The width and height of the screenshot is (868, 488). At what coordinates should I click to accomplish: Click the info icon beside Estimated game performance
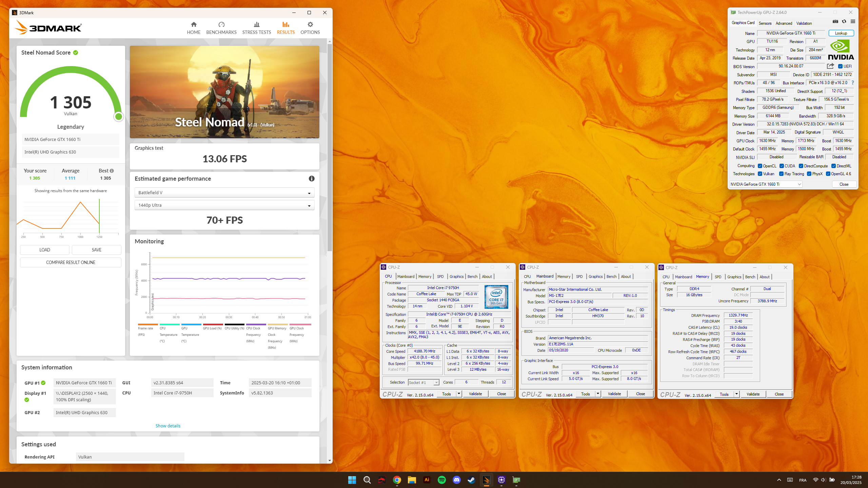point(312,179)
